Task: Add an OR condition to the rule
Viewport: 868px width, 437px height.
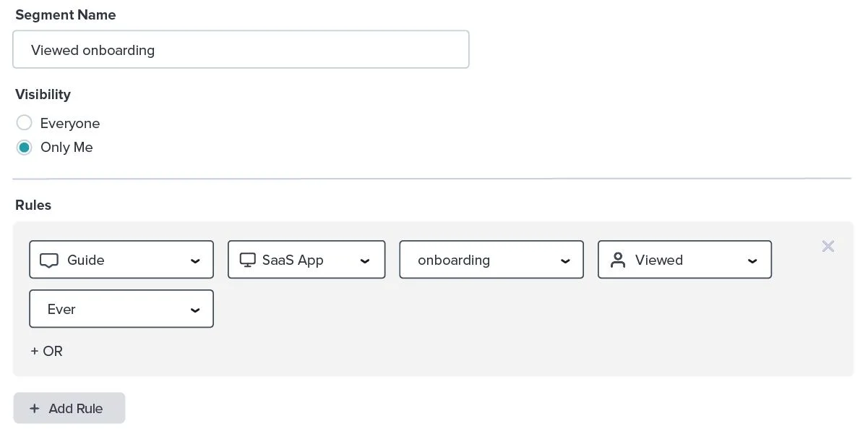Action: (47, 352)
